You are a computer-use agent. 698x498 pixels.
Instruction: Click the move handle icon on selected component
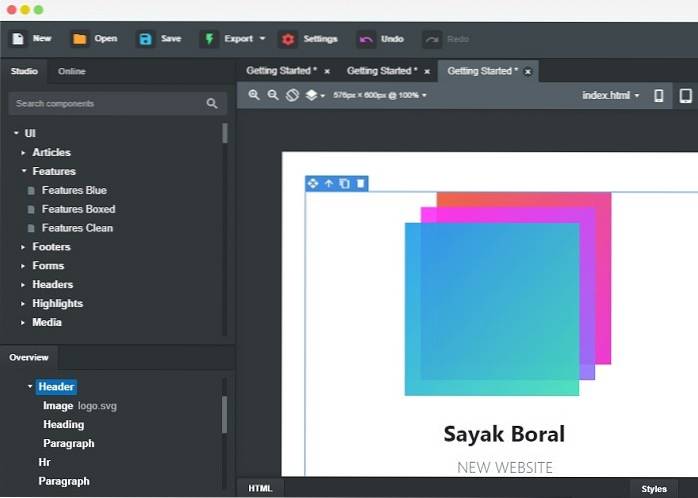click(x=313, y=183)
